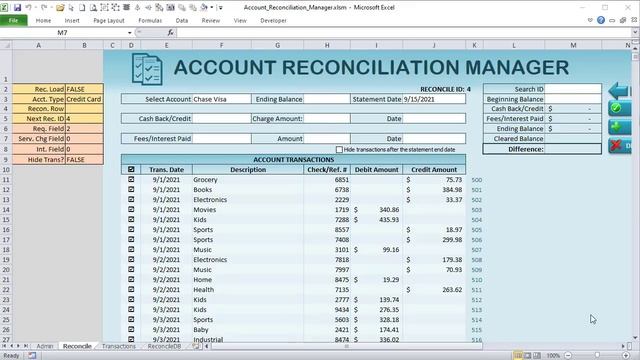Switch to Normal view icon
This screenshot has height=360, width=640.
pos(518,356)
